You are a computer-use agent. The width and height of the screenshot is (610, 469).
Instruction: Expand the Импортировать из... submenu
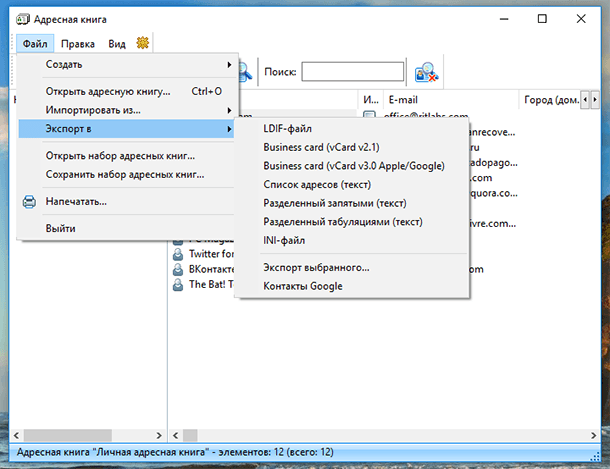pos(126,110)
